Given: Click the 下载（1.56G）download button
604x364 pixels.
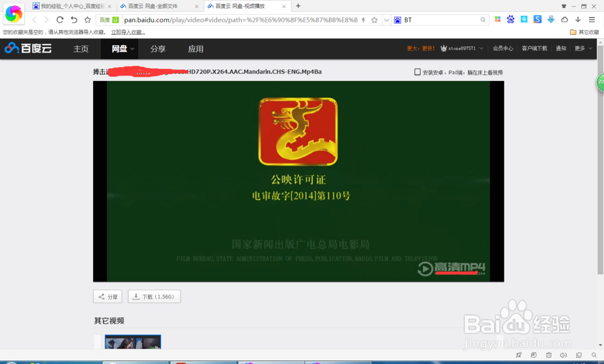Looking at the screenshot, I should [x=154, y=296].
